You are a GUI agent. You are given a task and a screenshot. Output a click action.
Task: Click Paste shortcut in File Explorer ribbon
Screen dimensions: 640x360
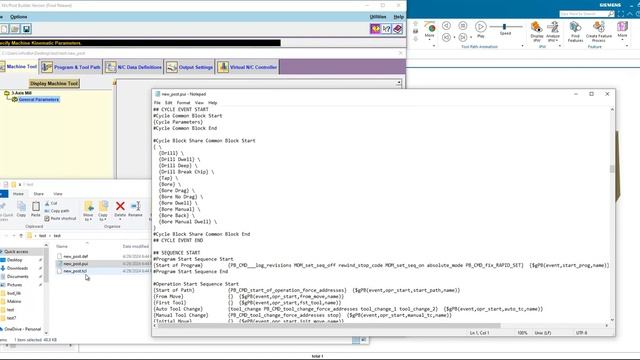point(60,218)
